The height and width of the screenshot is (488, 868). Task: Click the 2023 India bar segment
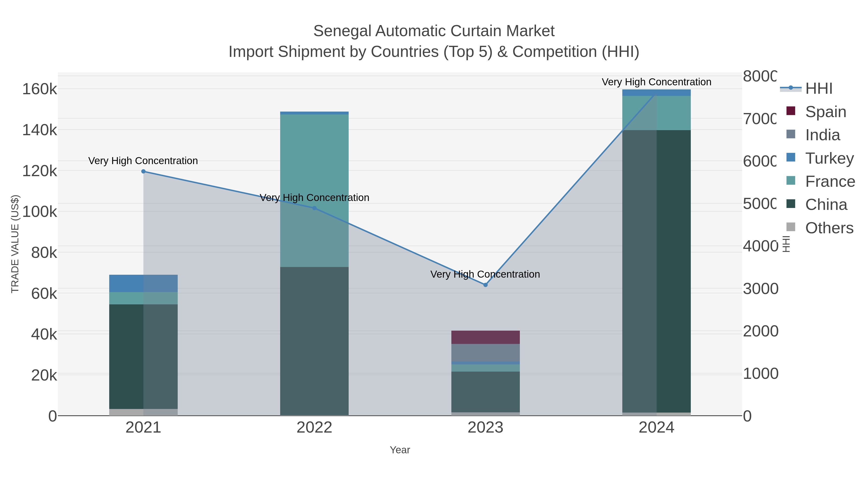486,353
